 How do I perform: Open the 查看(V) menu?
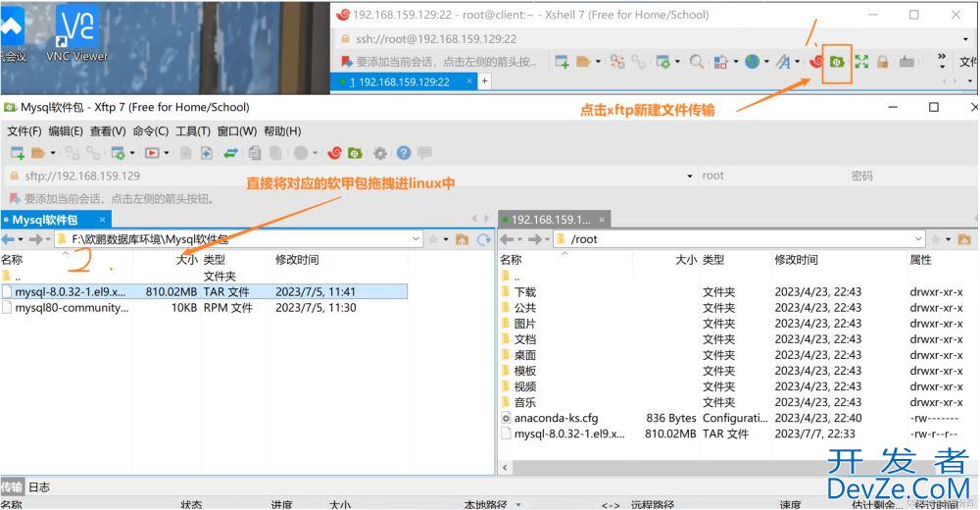[x=108, y=131]
